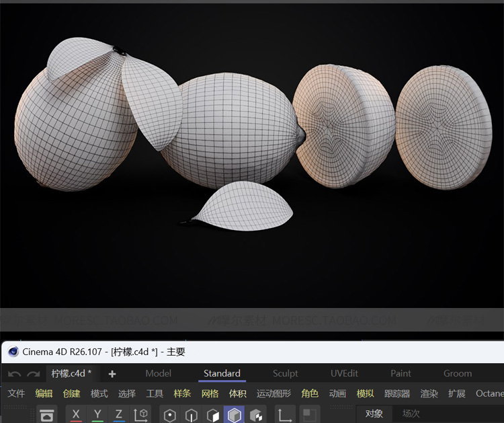Click the Redo arrow icon
This screenshot has height=423, width=504.
(33, 374)
